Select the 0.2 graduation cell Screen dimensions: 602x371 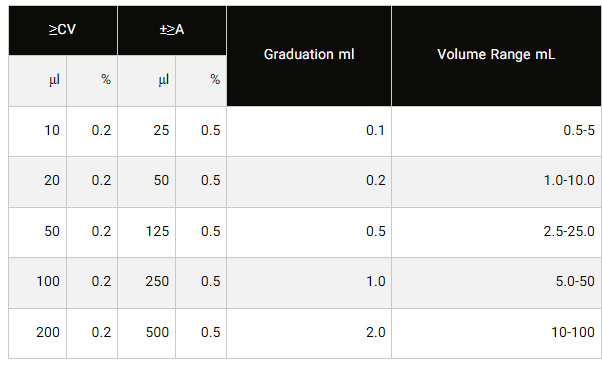[309, 182]
